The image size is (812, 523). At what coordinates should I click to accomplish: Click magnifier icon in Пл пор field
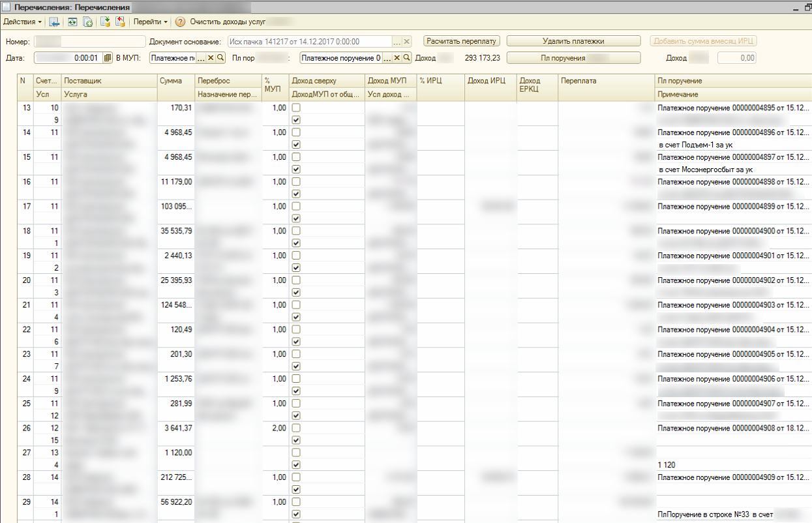point(406,58)
